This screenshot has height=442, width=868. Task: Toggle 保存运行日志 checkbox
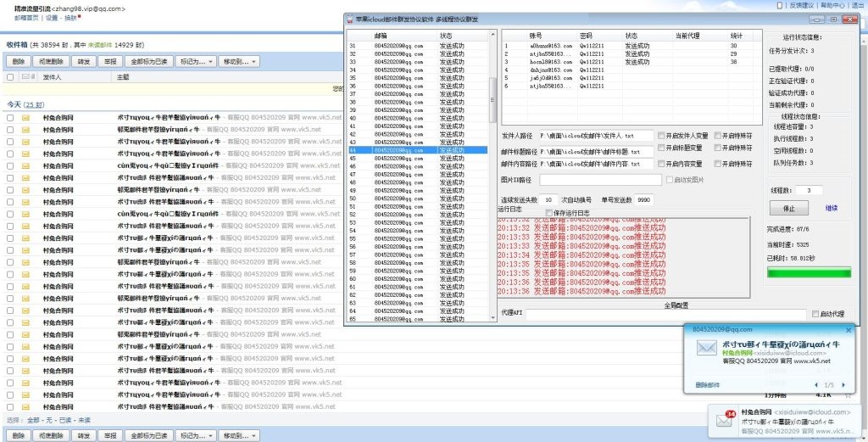click(x=549, y=212)
